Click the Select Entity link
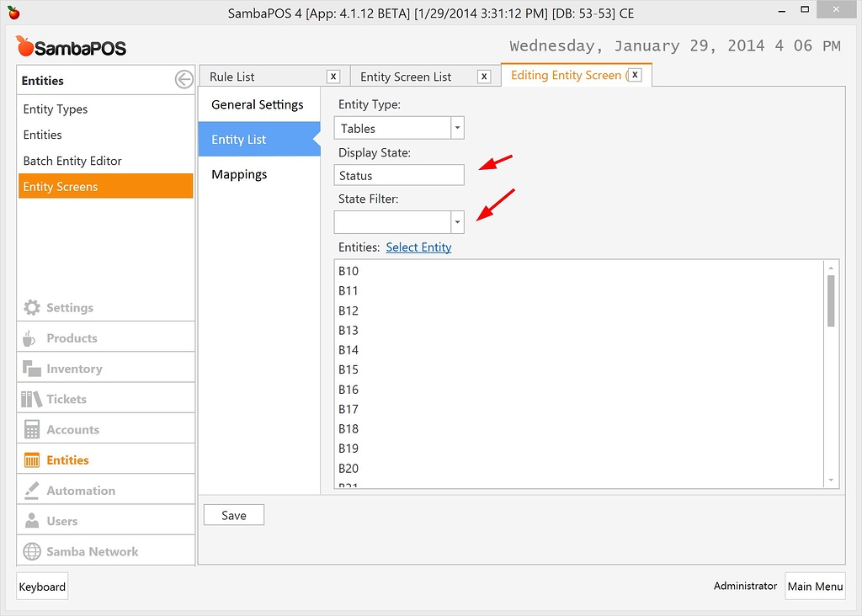Viewport: 862px width, 616px height. point(418,247)
